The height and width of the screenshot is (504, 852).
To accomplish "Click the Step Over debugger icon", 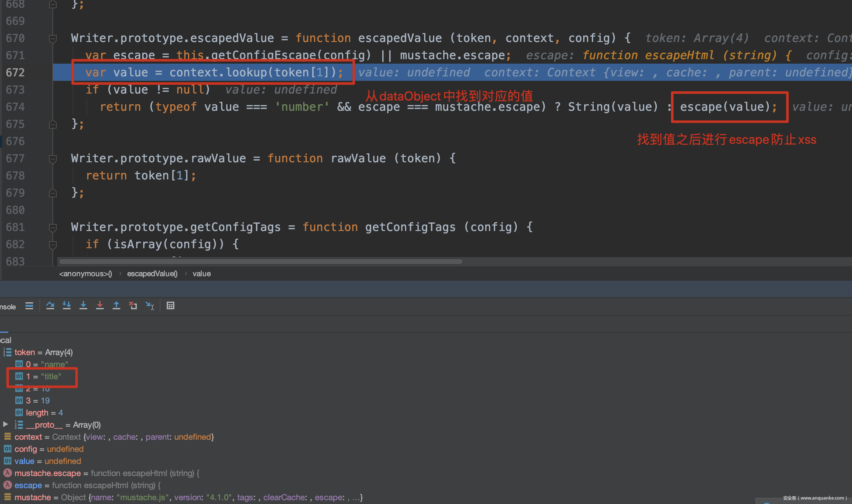I will click(50, 306).
